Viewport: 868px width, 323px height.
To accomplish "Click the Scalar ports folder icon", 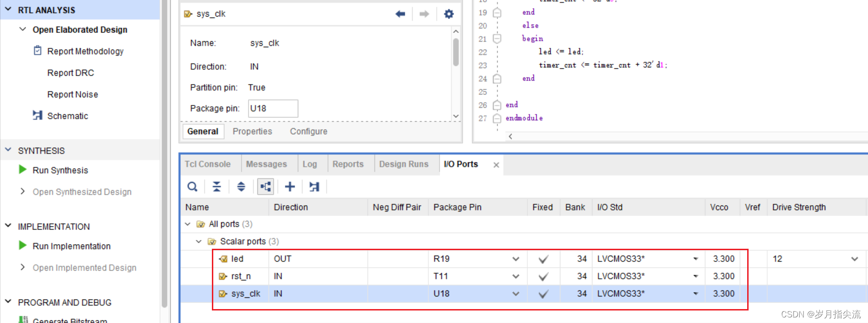I will pos(212,241).
